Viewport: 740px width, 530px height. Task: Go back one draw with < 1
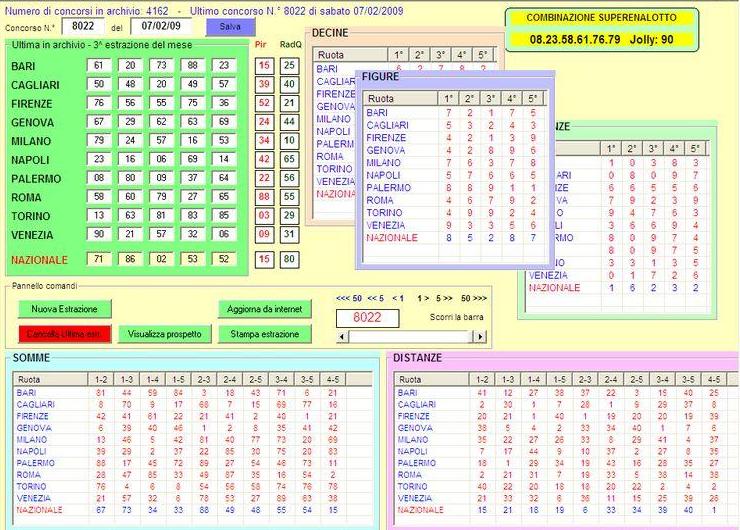[x=398, y=298]
